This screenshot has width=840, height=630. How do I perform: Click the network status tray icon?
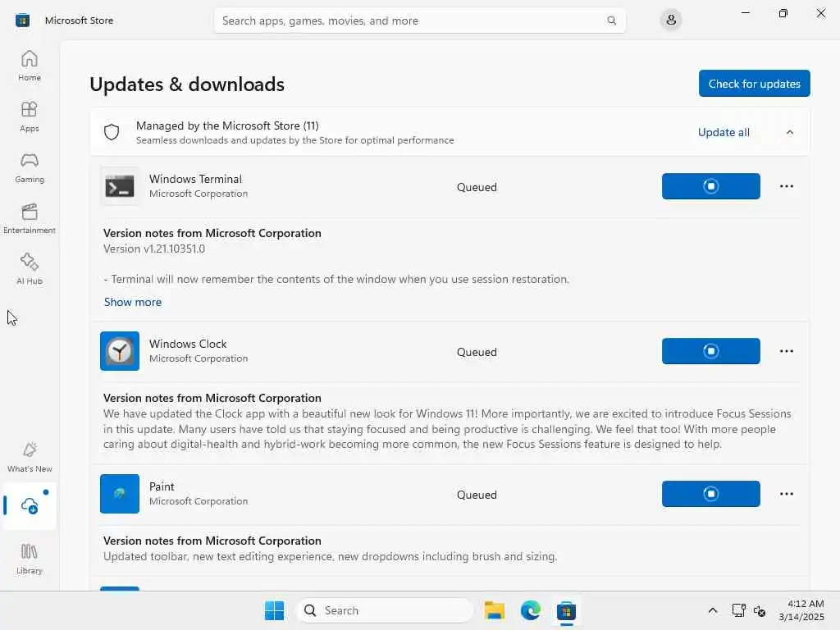click(738, 610)
